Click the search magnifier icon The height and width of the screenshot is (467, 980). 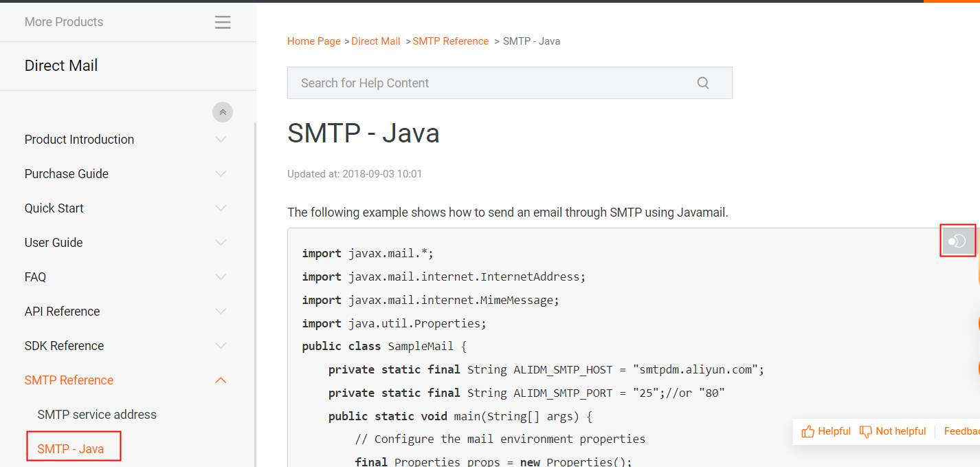702,83
